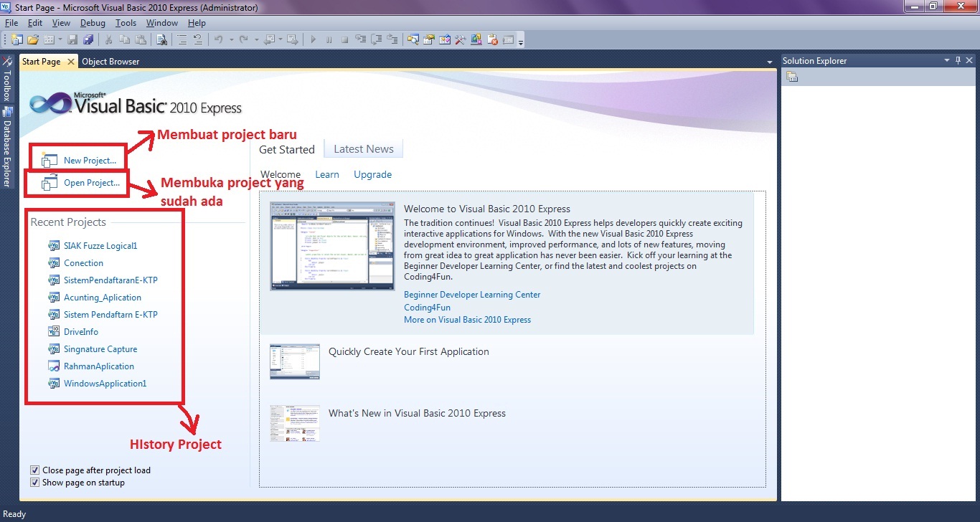The image size is (980, 522).
Task: Open the Debug menu
Action: pyautogui.click(x=93, y=23)
